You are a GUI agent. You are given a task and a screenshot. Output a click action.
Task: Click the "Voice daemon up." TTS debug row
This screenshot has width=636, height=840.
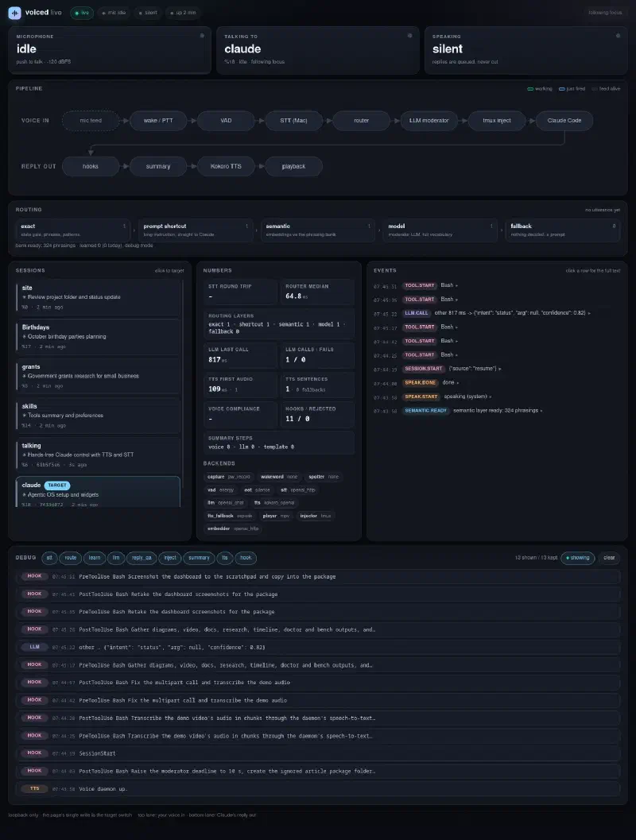point(318,789)
